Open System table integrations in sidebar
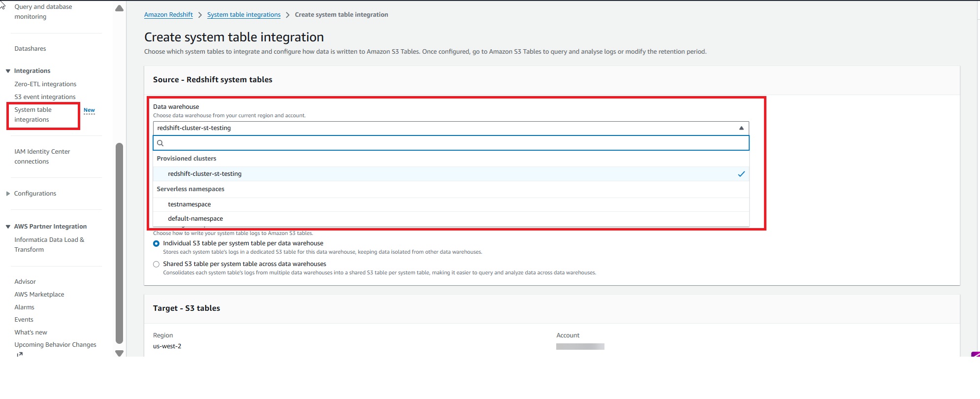Screen dimensions: 980x399 point(33,115)
